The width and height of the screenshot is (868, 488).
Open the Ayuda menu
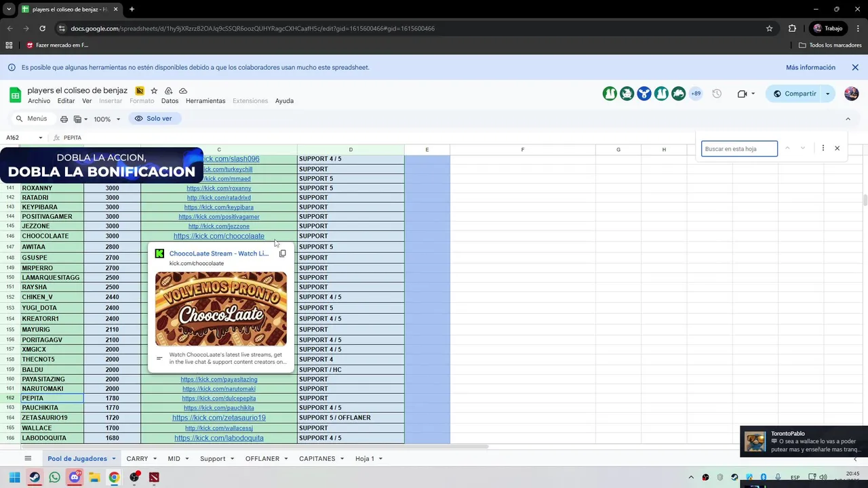pos(284,101)
